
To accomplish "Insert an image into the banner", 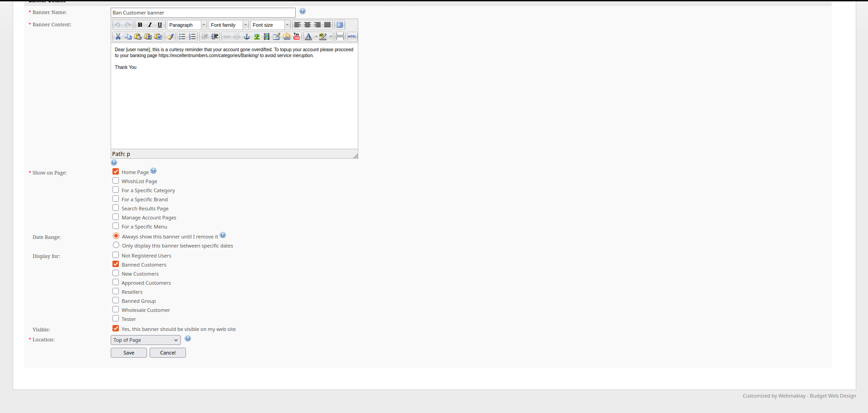I will [257, 37].
